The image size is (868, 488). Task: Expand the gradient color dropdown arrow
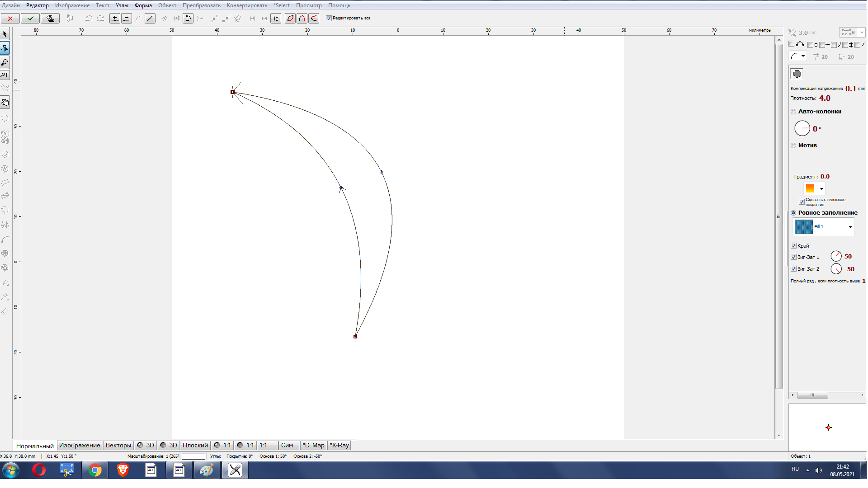[x=821, y=189]
